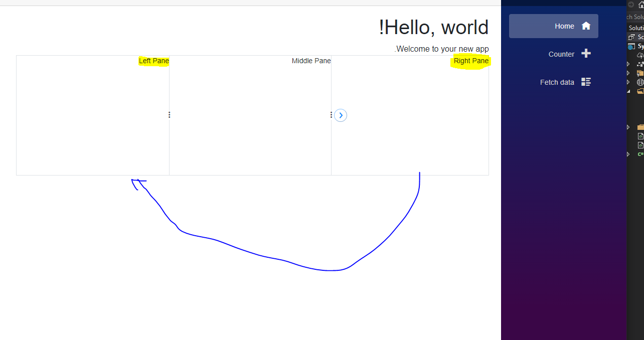Expand the Dependencies tree node arrow
Screen dimensions: 644x340
click(x=628, y=64)
